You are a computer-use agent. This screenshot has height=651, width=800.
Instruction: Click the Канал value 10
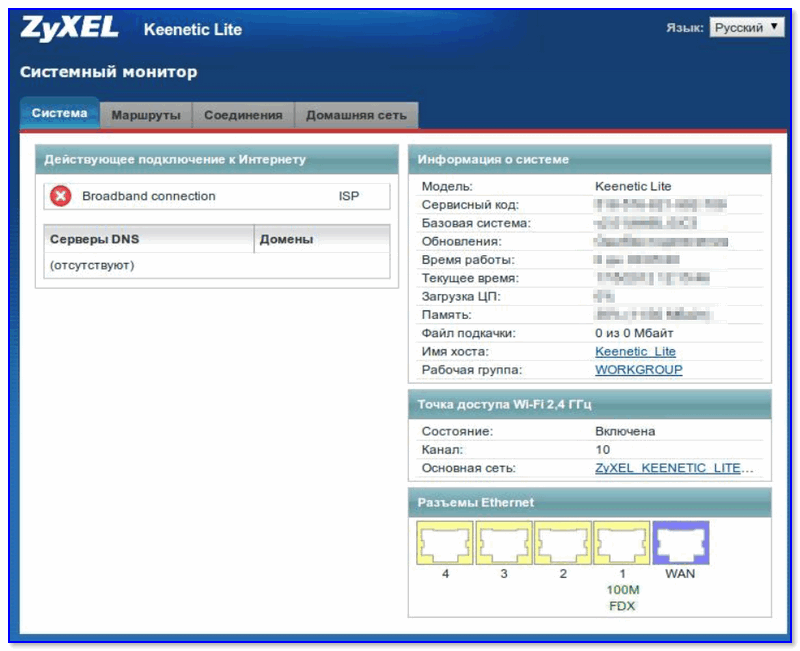[x=603, y=449]
